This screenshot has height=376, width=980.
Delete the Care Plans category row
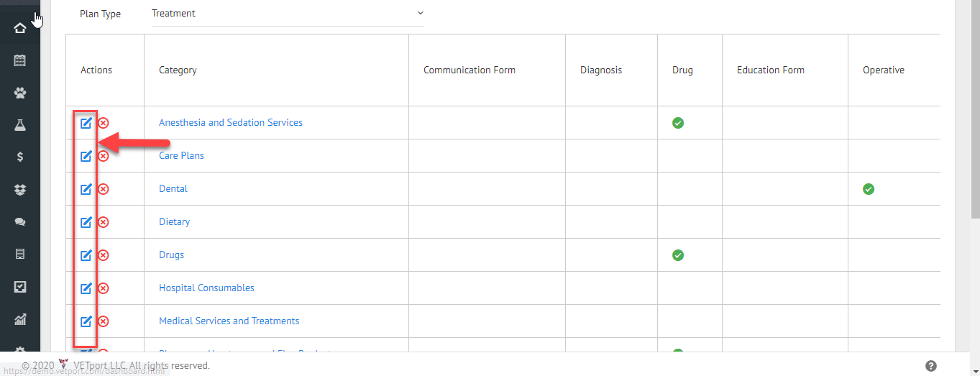tap(104, 156)
